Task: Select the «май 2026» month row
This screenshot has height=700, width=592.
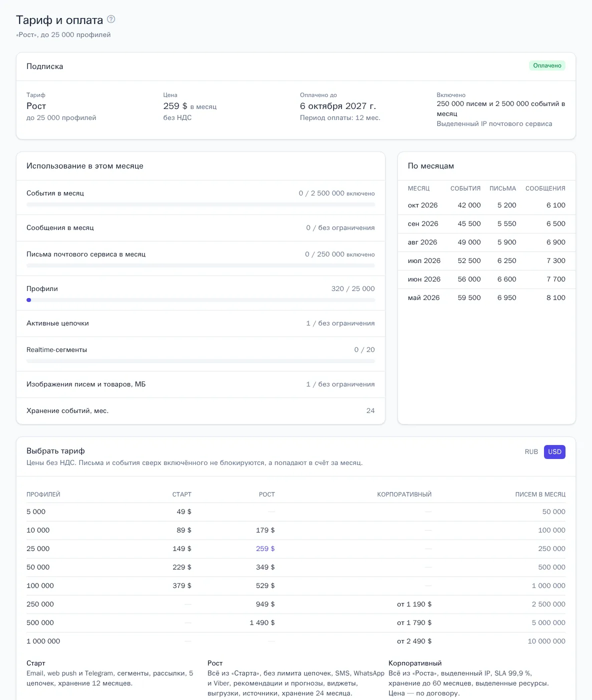Action: click(x=486, y=297)
